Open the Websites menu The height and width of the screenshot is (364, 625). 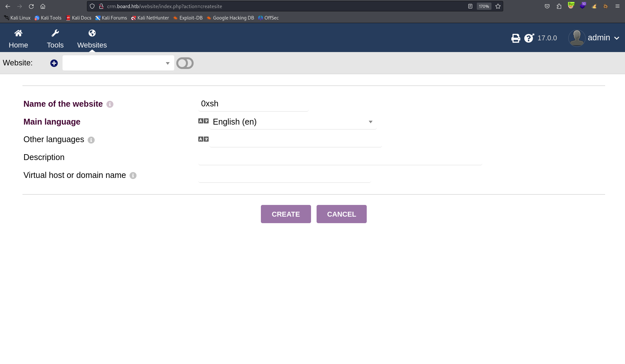coord(92,39)
